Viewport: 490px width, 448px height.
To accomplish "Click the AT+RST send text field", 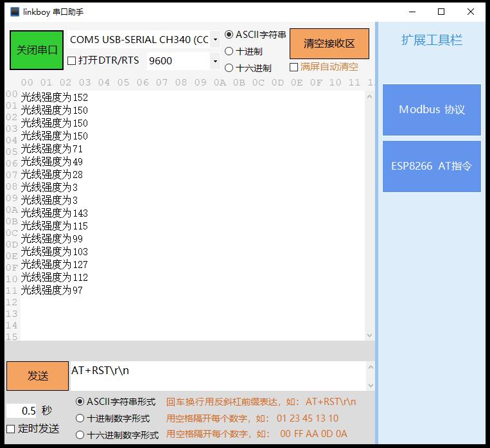I will 217,376.
